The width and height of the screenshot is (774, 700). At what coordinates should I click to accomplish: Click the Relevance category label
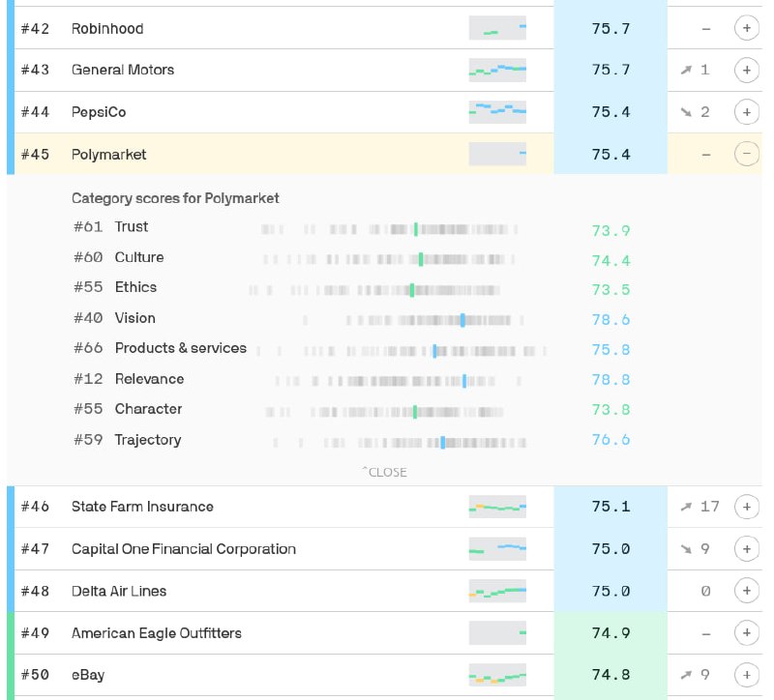(150, 379)
